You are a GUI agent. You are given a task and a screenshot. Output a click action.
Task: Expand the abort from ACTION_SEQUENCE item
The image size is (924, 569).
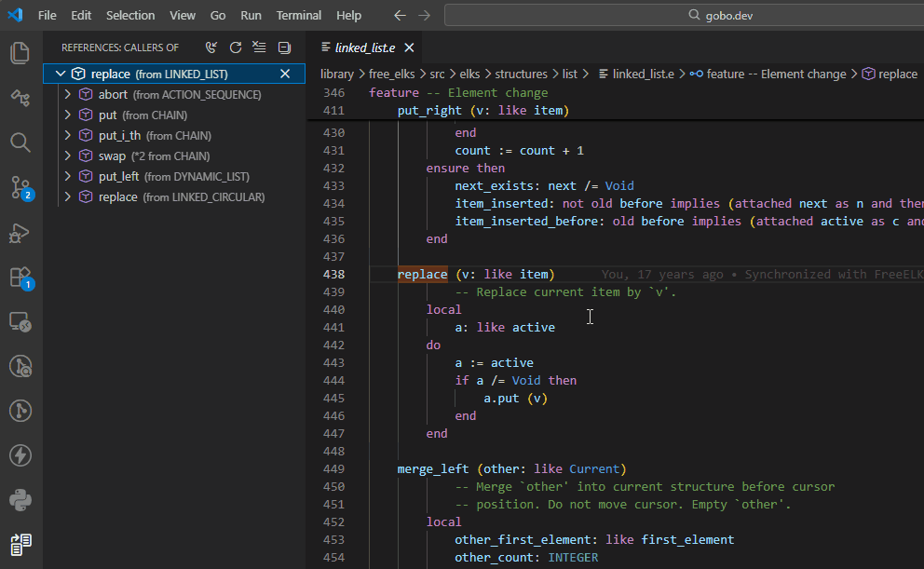tap(67, 94)
